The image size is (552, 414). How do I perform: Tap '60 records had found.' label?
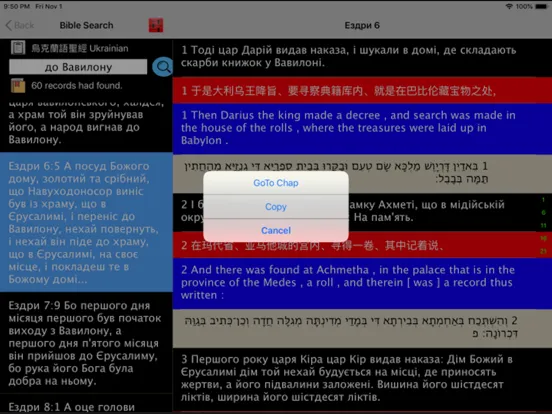(x=76, y=86)
